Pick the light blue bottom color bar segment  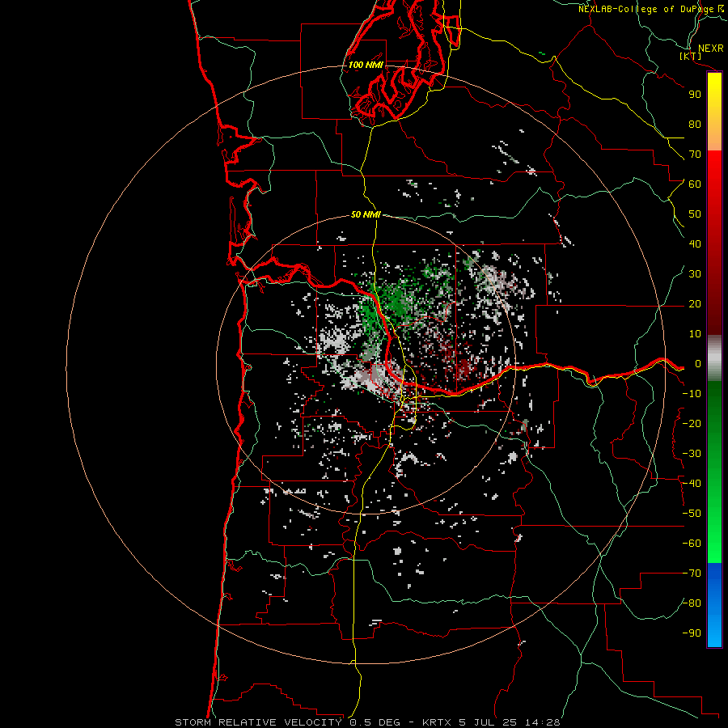point(714,632)
